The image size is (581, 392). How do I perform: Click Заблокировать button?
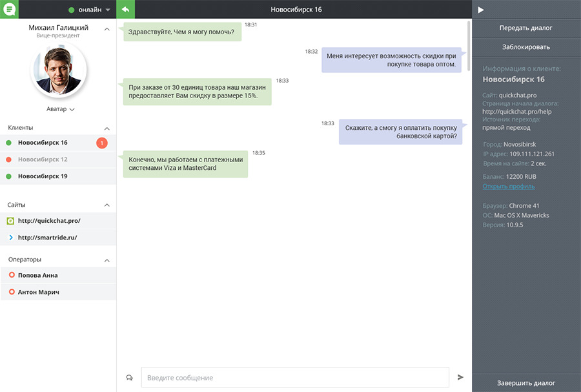[x=526, y=47]
